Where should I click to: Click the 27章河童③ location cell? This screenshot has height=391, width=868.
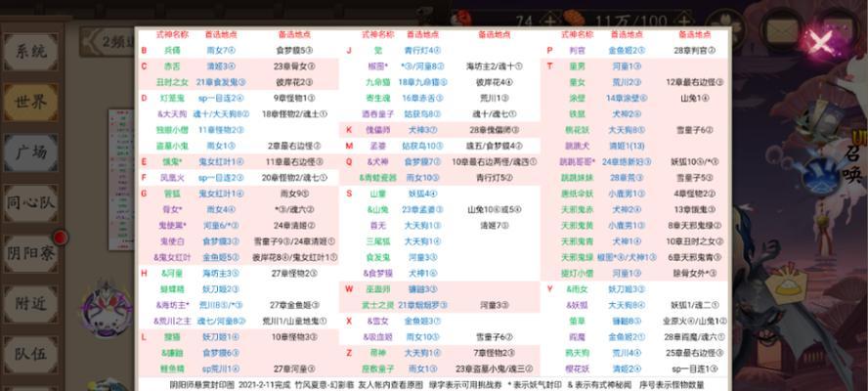[x=294, y=369]
